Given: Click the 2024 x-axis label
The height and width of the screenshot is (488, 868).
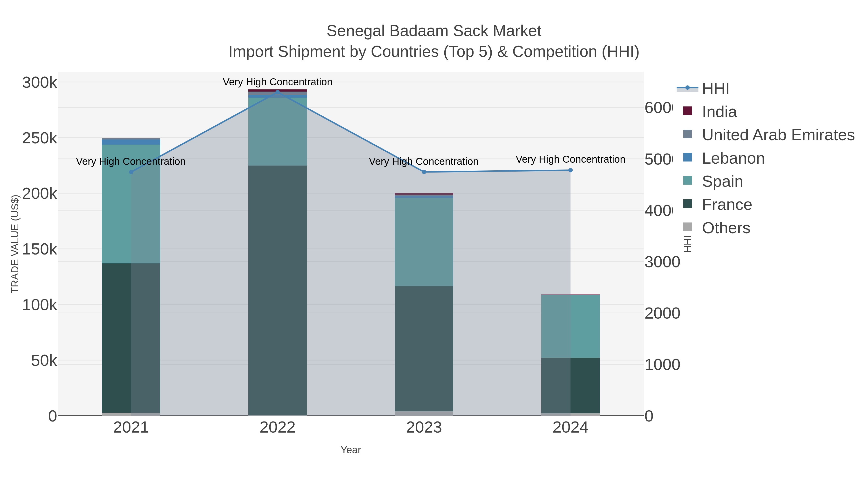Looking at the screenshot, I should click(x=570, y=427).
